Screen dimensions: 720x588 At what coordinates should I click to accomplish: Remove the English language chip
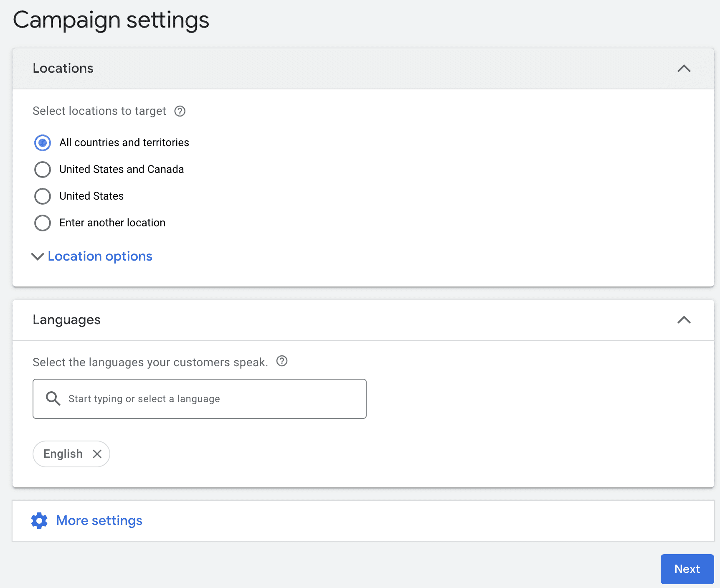point(97,454)
